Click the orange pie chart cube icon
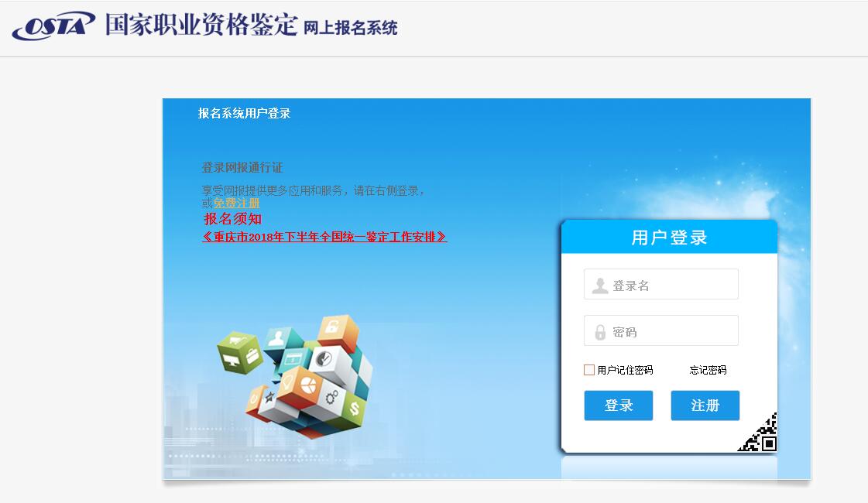The width and height of the screenshot is (868, 503). 307,384
